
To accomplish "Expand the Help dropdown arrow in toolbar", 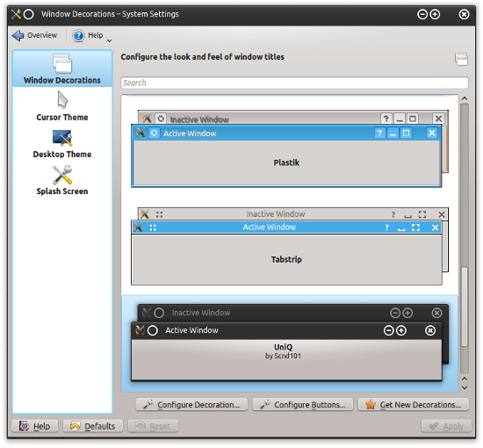I will (x=109, y=40).
